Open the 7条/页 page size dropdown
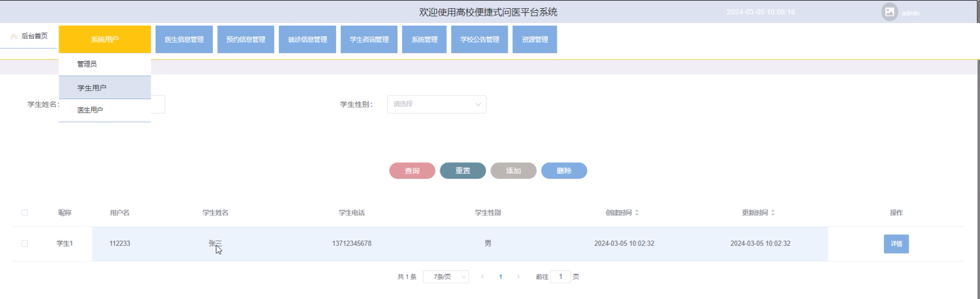Image resolution: width=980 pixels, height=299 pixels. coord(446,277)
